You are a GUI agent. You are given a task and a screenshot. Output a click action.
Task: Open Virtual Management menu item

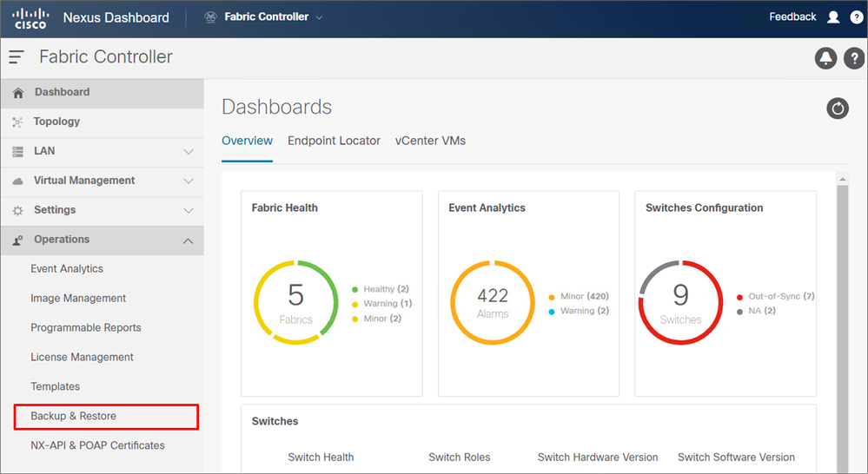point(103,181)
